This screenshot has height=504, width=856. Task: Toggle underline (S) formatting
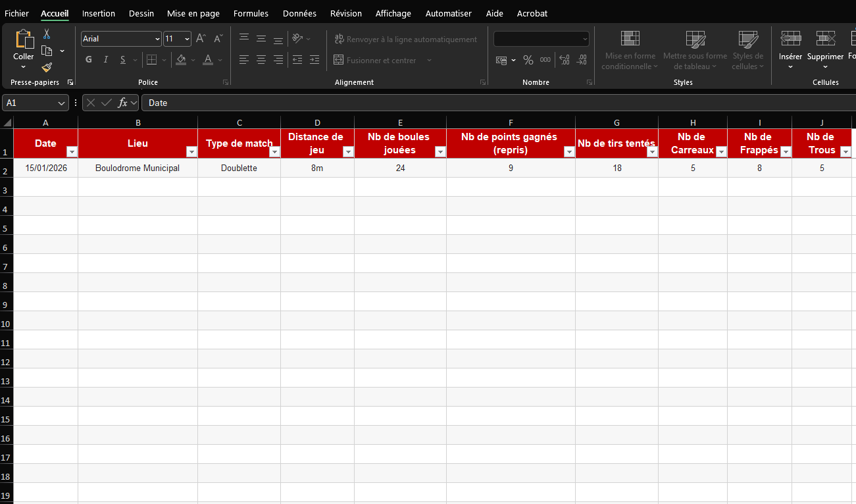(x=123, y=60)
